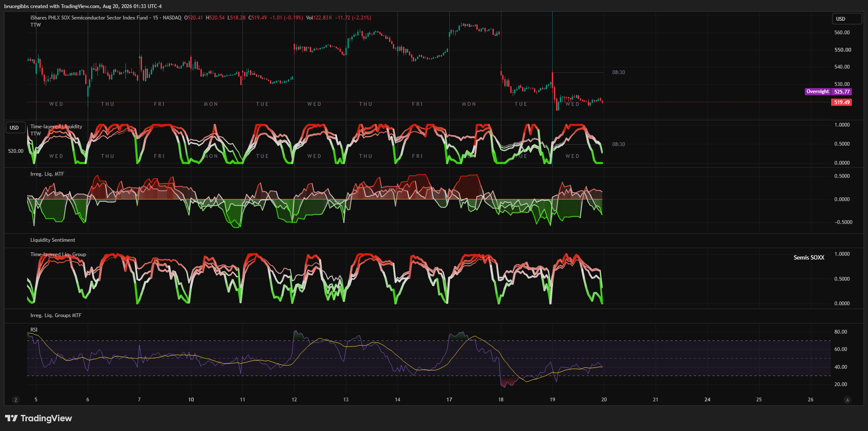The width and height of the screenshot is (868, 431).
Task: Click the 540.00 price axis label
Action: coord(842,67)
